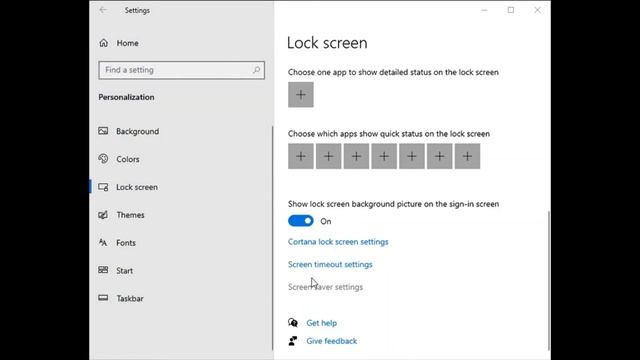The height and width of the screenshot is (360, 640).
Task: Click the first quick status plus tile
Action: [301, 156]
